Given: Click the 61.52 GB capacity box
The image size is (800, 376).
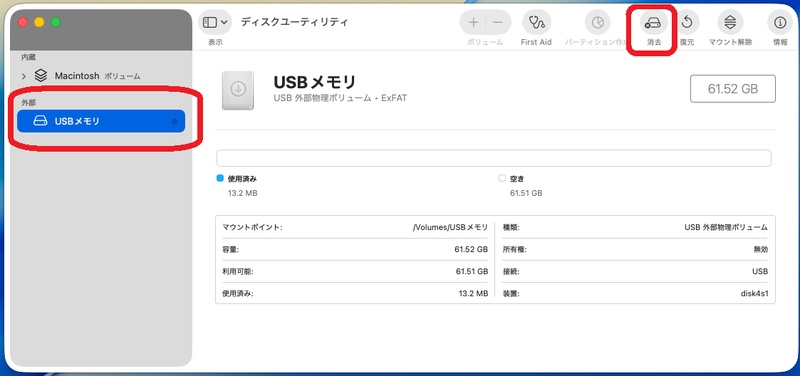Looking at the screenshot, I should click(x=733, y=89).
